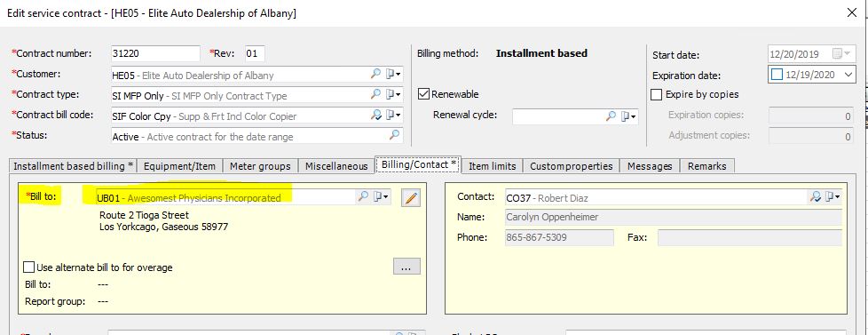Open Contact field quick-link dropdown
The width and height of the screenshot is (868, 335).
coord(832,196)
